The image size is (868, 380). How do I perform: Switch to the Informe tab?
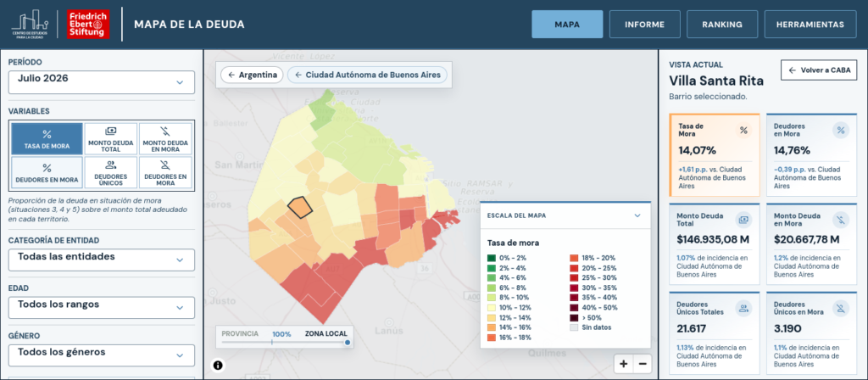point(644,25)
